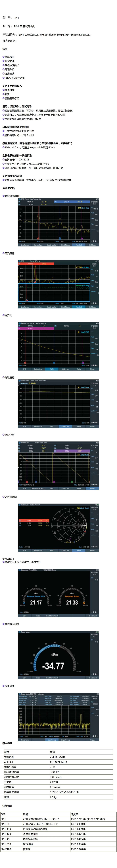Click the 全新校准件:ZN-Z103 bullet

16,160
